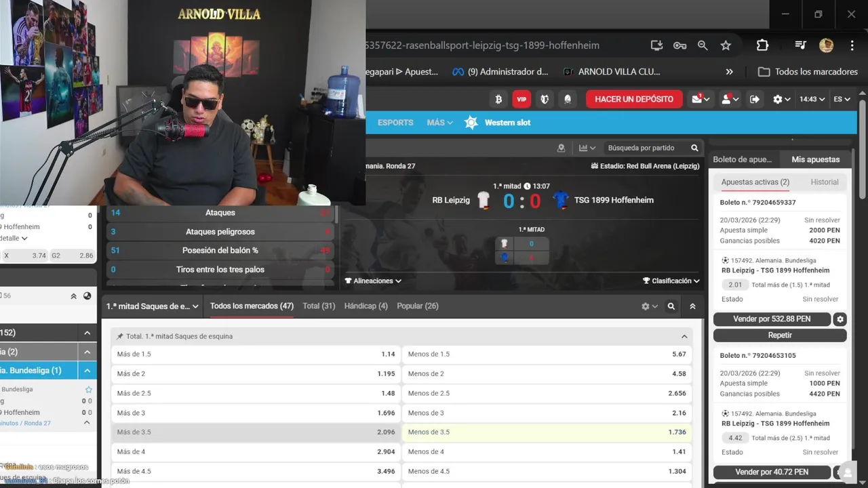The width and height of the screenshot is (868, 488).
Task: Log out using the exit arrow icon
Action: pos(755,99)
